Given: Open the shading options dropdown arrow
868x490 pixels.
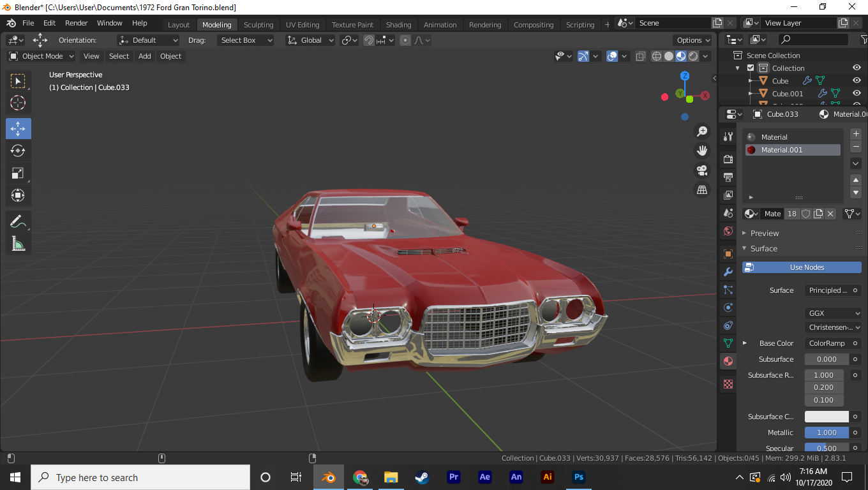Looking at the screenshot, I should point(706,56).
